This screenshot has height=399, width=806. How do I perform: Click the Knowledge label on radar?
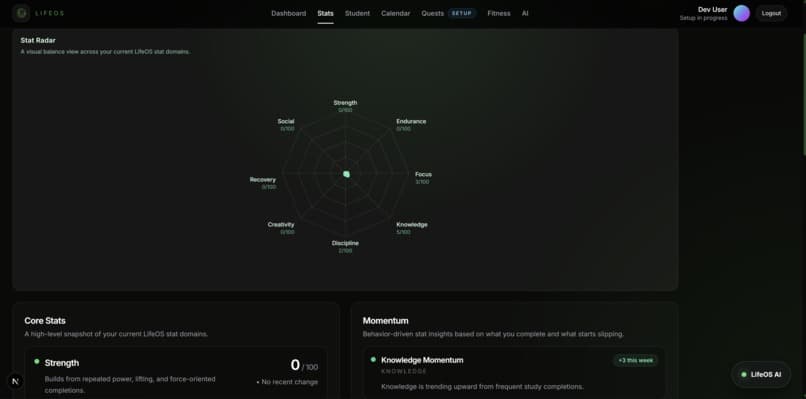(412, 225)
